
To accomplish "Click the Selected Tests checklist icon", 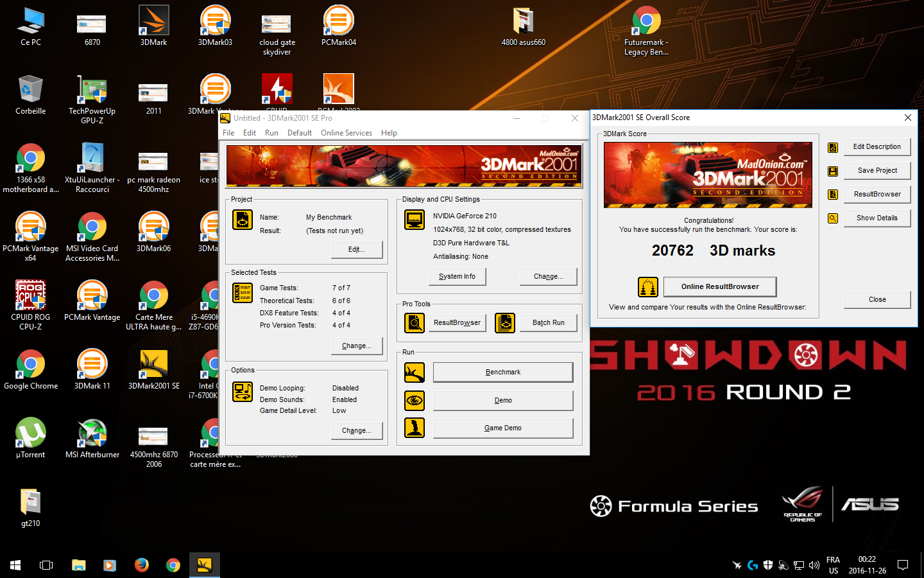I will [x=243, y=293].
